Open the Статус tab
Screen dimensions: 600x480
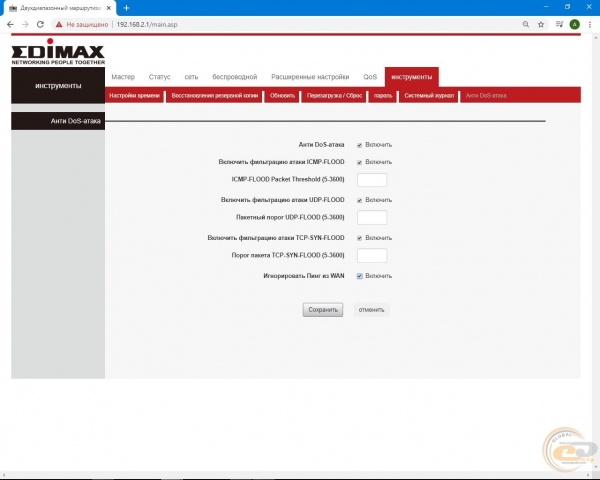click(x=160, y=77)
